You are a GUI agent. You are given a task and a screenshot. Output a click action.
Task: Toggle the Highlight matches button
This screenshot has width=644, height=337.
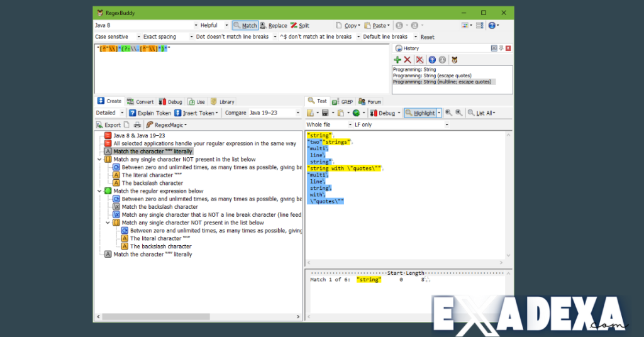click(420, 113)
